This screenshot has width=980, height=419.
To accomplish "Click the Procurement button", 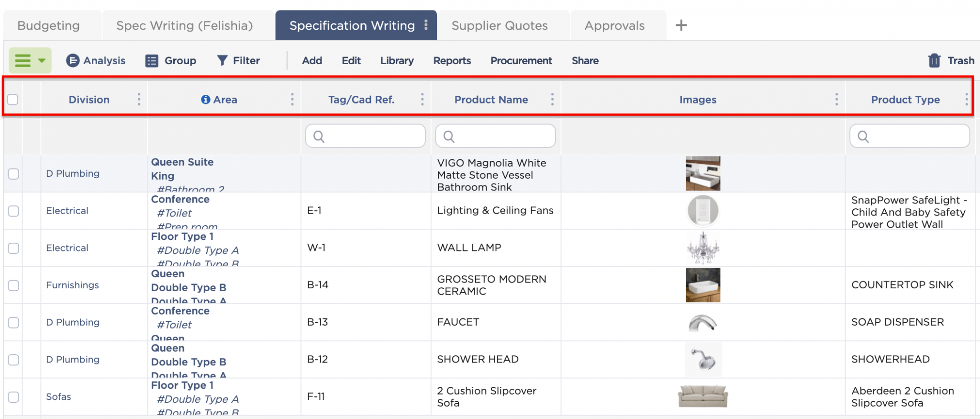I will 521,61.
